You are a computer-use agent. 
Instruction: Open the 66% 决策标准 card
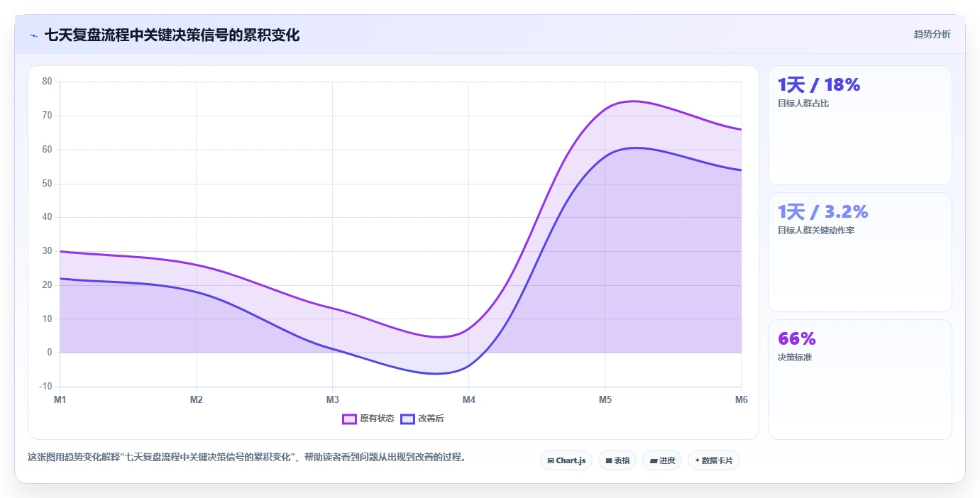pos(859,380)
